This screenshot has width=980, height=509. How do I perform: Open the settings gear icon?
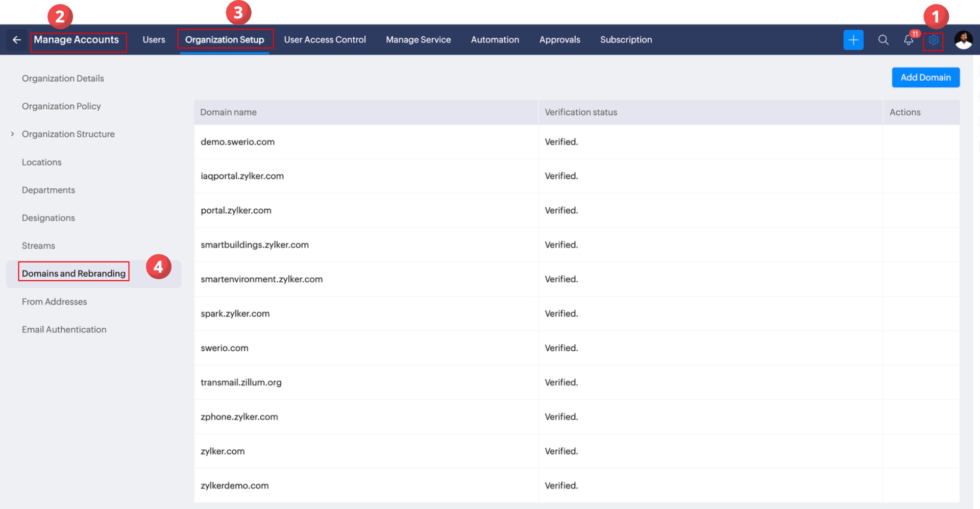click(934, 40)
